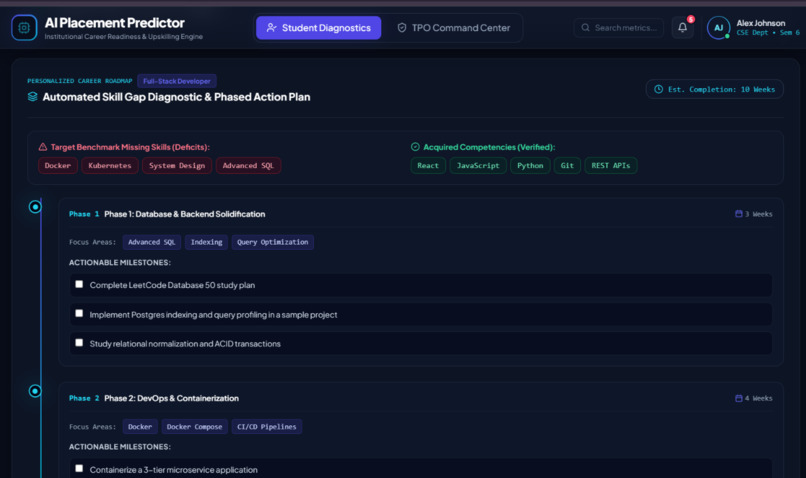806x478 pixels.
Task: Click the layers icon beside the diagnostic title
Action: pos(32,97)
